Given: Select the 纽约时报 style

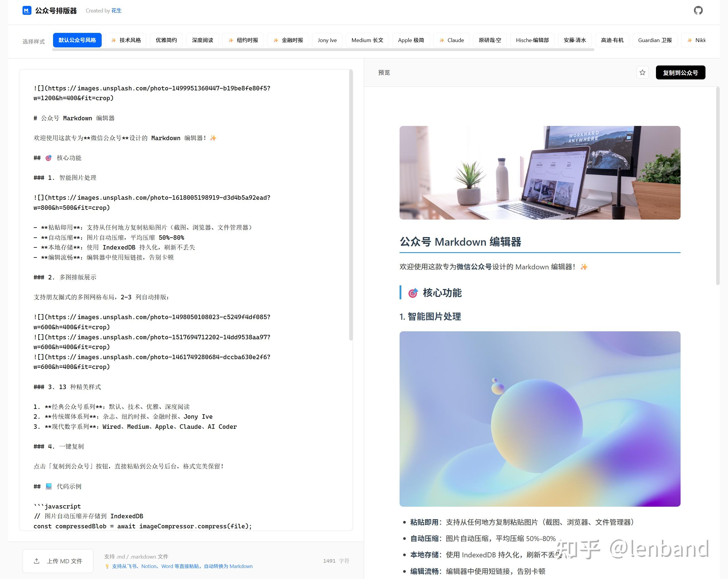Looking at the screenshot, I should (x=243, y=40).
